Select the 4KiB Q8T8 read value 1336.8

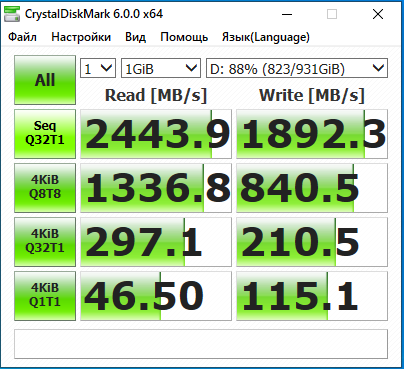click(x=156, y=188)
